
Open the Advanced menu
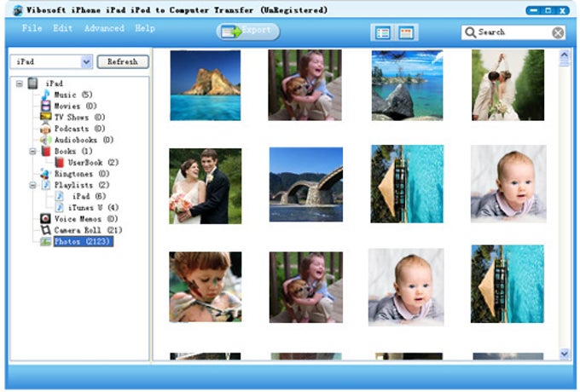point(104,28)
